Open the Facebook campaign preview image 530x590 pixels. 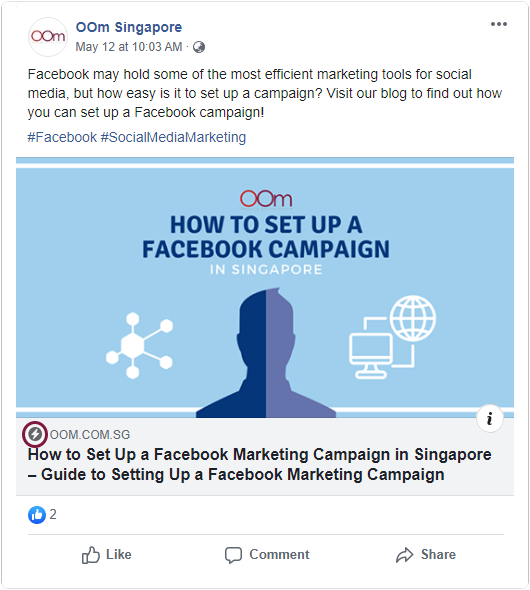pyautogui.click(x=265, y=287)
